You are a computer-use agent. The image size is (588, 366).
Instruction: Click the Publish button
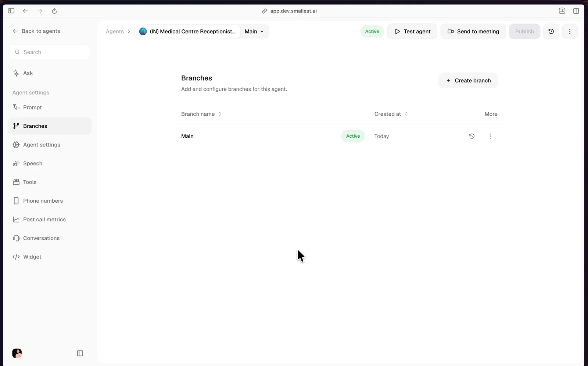(524, 32)
